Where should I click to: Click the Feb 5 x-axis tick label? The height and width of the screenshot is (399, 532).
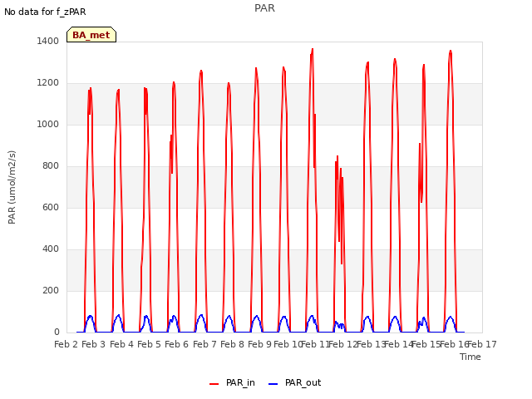click(x=149, y=344)
